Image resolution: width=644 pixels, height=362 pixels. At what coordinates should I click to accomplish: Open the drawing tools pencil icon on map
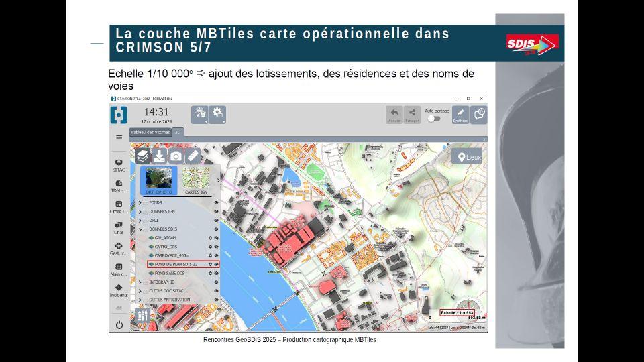coord(142,315)
